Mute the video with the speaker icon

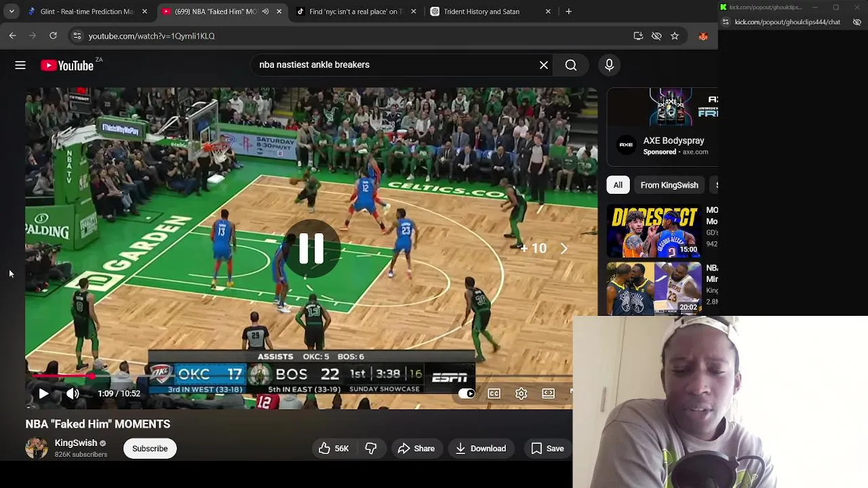coord(73,393)
